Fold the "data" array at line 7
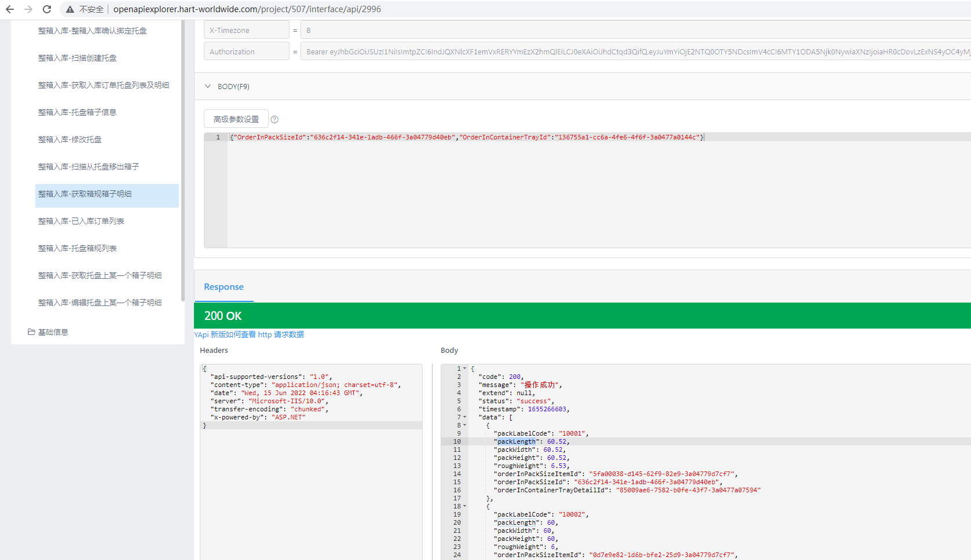The image size is (971, 560). click(x=464, y=417)
